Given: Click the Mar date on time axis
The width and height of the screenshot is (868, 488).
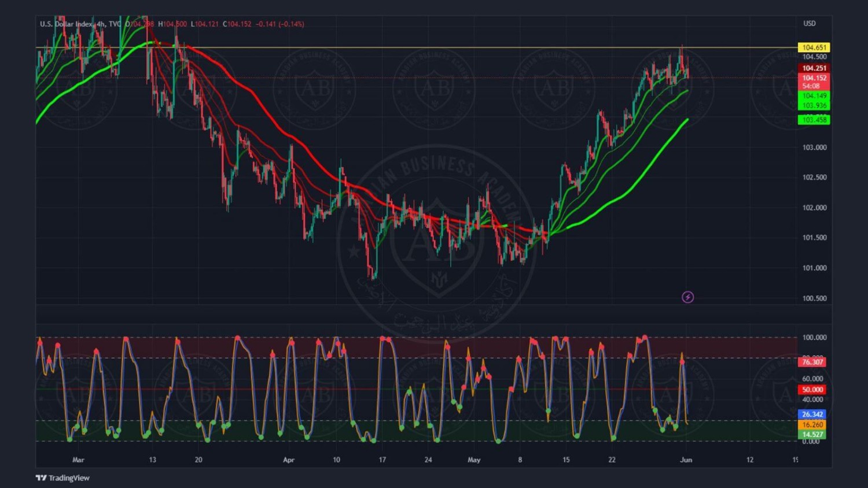Looking at the screenshot, I should click(x=78, y=460).
